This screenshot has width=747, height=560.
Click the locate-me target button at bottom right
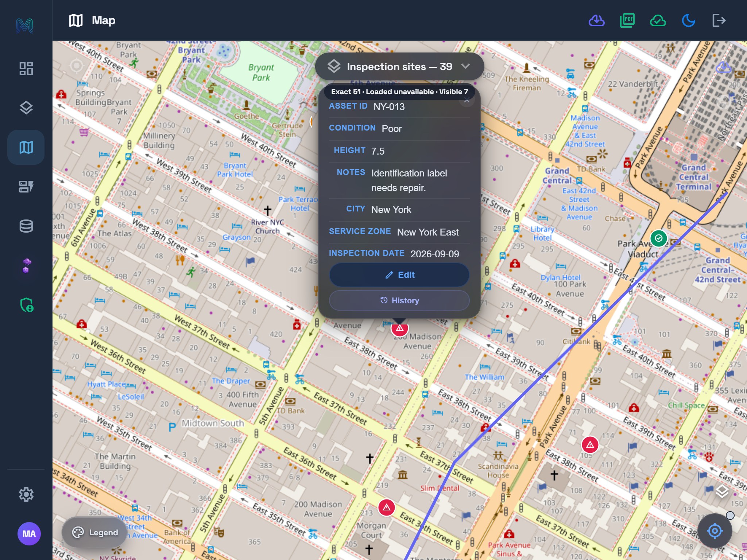click(x=715, y=531)
